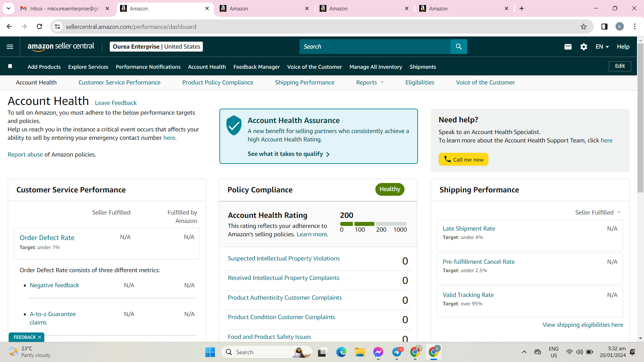Click the page vertical scrollbar thumb

click(x=640, y=117)
